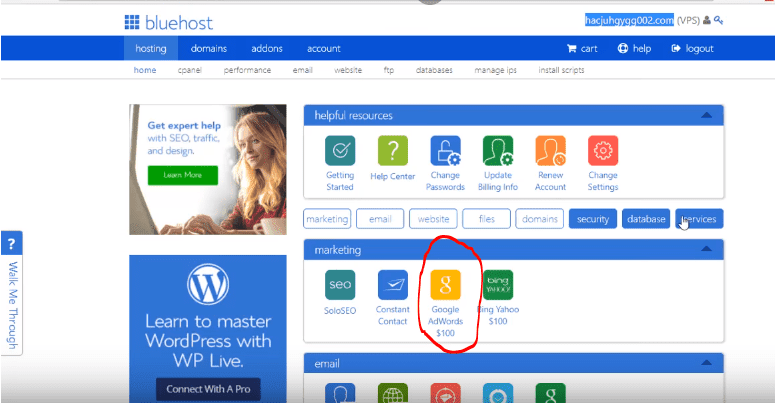Click the WordPress logo in WP Live banner
The width and height of the screenshot is (775, 403).
click(x=208, y=284)
